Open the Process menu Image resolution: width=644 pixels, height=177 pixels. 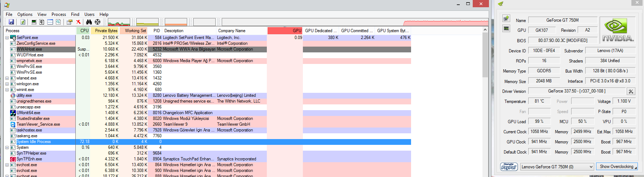coord(59,14)
